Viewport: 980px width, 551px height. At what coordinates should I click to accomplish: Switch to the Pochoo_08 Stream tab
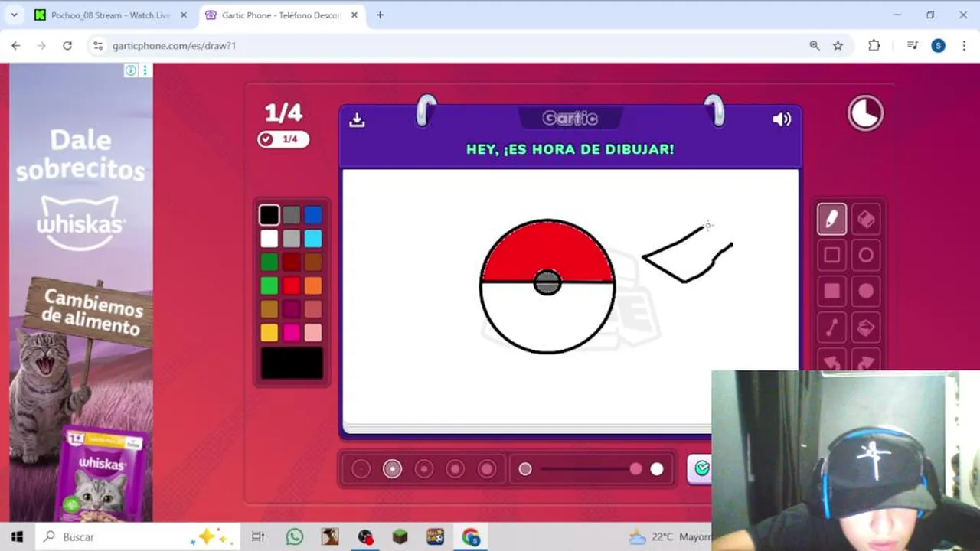coord(111,15)
